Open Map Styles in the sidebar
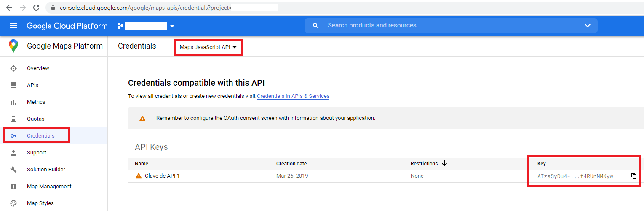 click(x=40, y=203)
